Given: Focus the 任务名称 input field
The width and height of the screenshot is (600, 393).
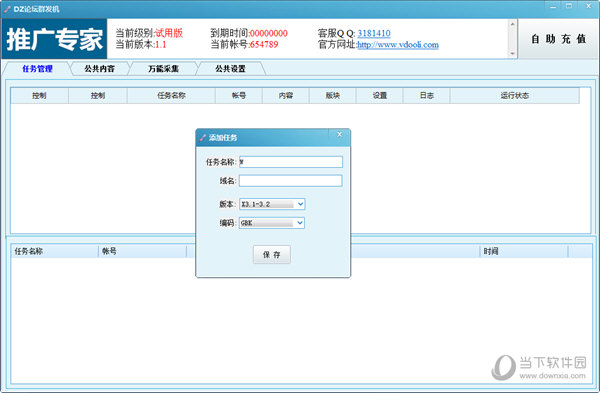Looking at the screenshot, I should click(291, 162).
